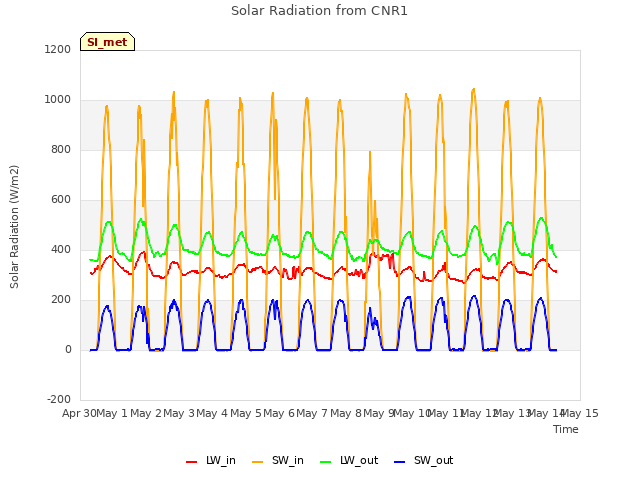Viewport: 640px width, 480px height.
Task: Toggle the SW_out legend entry
Action: pos(424,460)
